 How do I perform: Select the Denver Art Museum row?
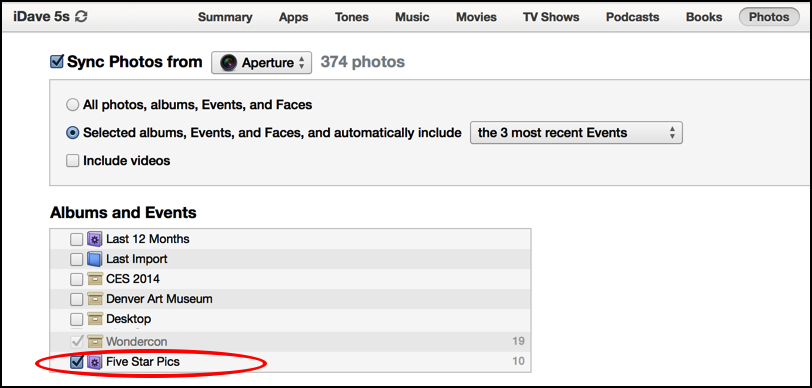pyautogui.click(x=290, y=299)
